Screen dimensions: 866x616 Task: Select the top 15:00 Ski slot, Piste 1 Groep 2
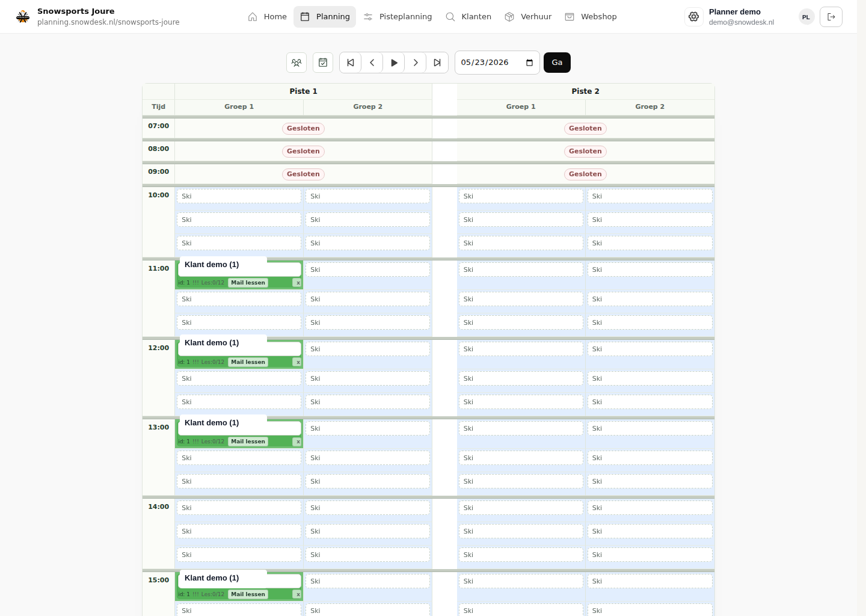[x=367, y=581]
